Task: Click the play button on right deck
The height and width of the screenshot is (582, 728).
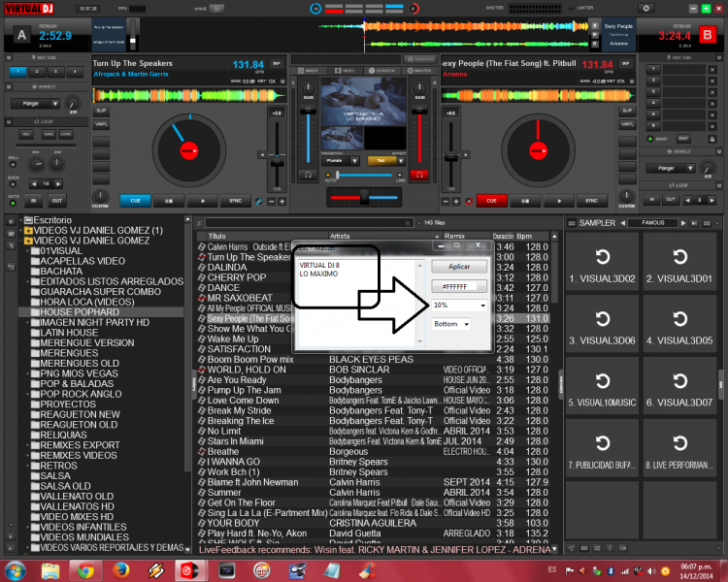Action: (559, 201)
